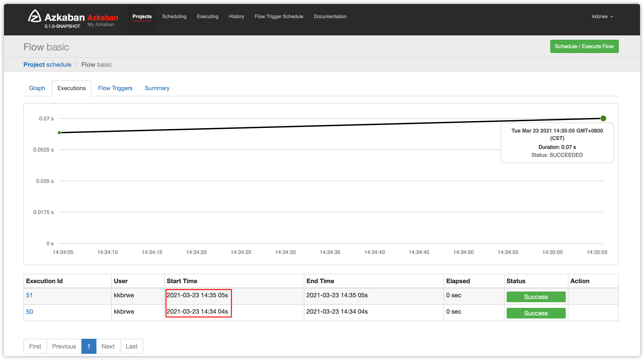Image resolution: width=644 pixels, height=360 pixels.
Task: Click the 0.0175 s axis label
Action: point(44,212)
